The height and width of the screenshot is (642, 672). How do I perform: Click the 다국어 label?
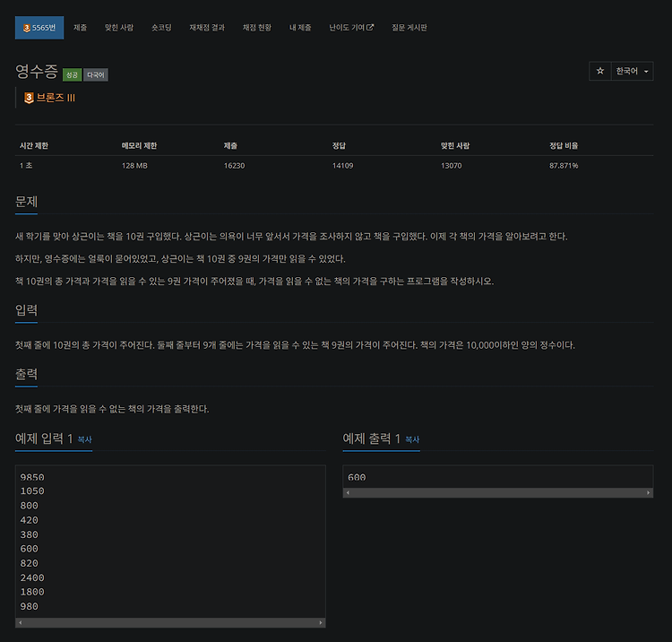point(96,75)
